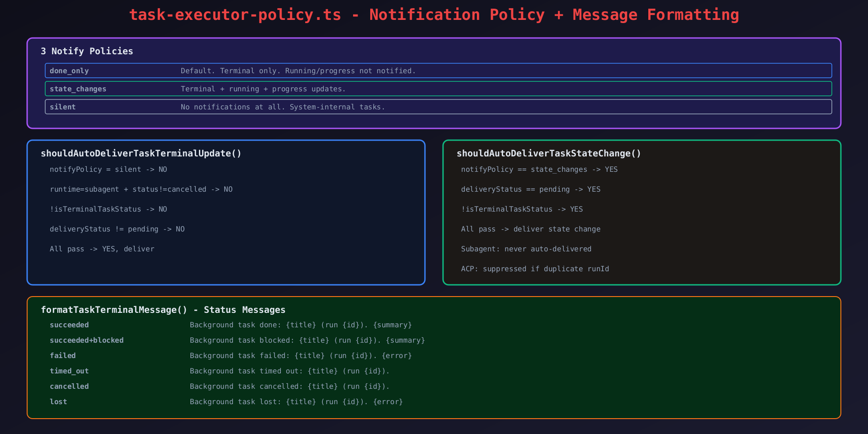Click the 'lost' status label
The height and width of the screenshot is (434, 868).
(58, 402)
